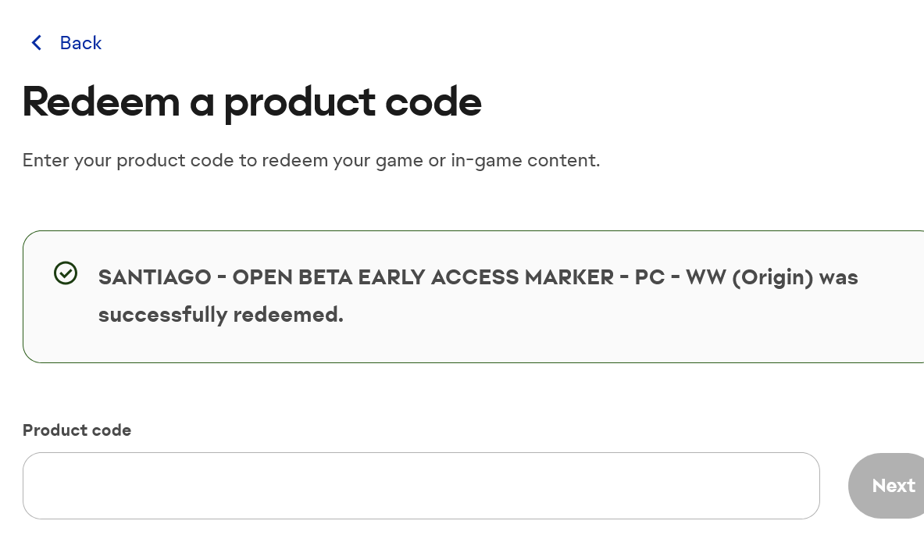Screen dimensions: 924x560
Task: Click "WW" in the redeemed item name
Action: click(x=705, y=277)
